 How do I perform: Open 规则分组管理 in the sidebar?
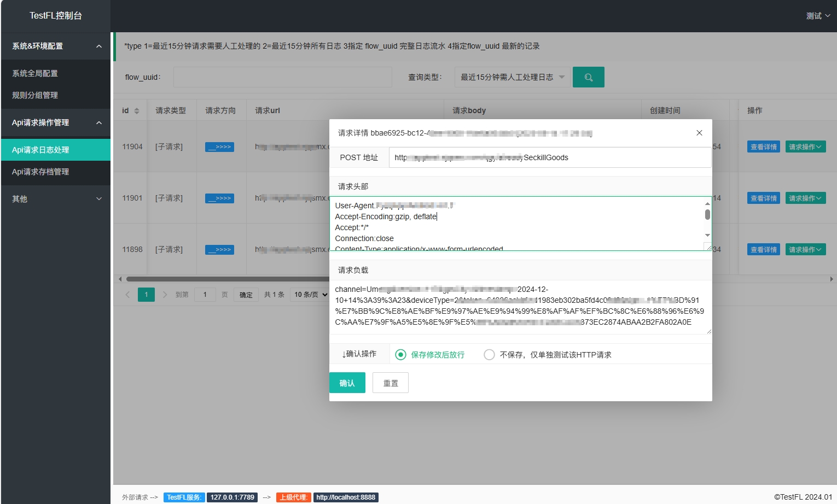55,95
